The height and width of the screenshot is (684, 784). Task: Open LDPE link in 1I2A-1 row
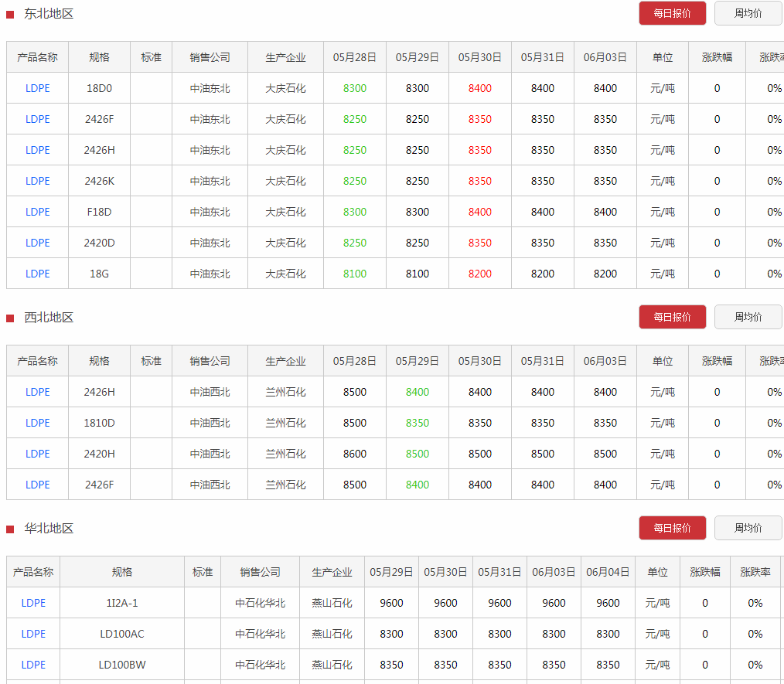tap(33, 603)
